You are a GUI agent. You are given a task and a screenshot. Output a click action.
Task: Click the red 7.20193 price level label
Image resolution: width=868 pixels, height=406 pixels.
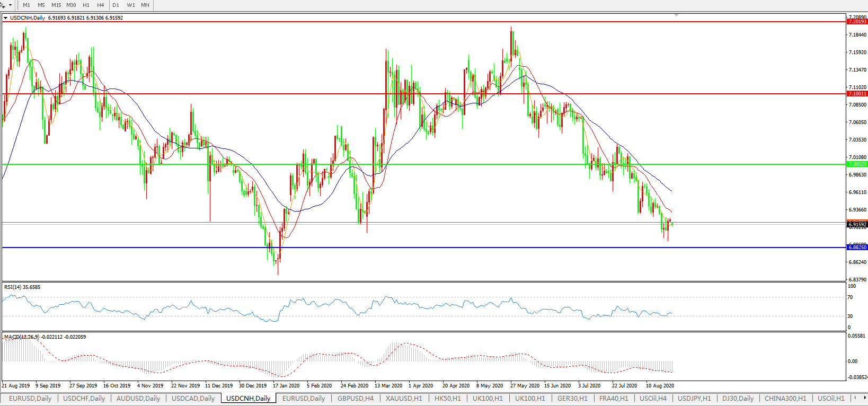click(x=857, y=22)
